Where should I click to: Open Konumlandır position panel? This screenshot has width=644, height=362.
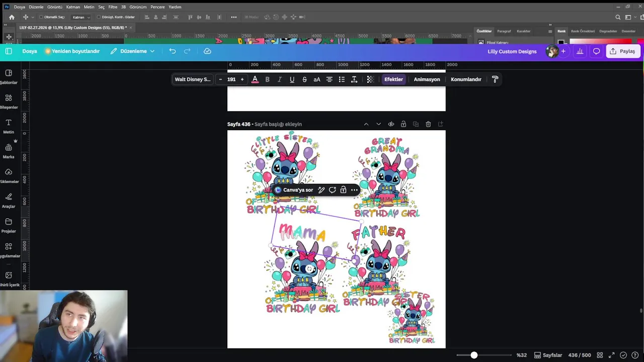(466, 79)
